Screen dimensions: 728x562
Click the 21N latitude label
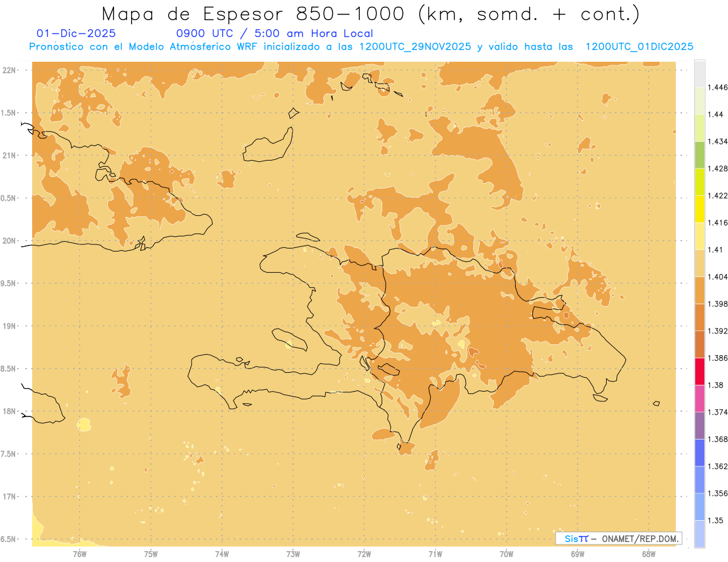click(x=10, y=156)
